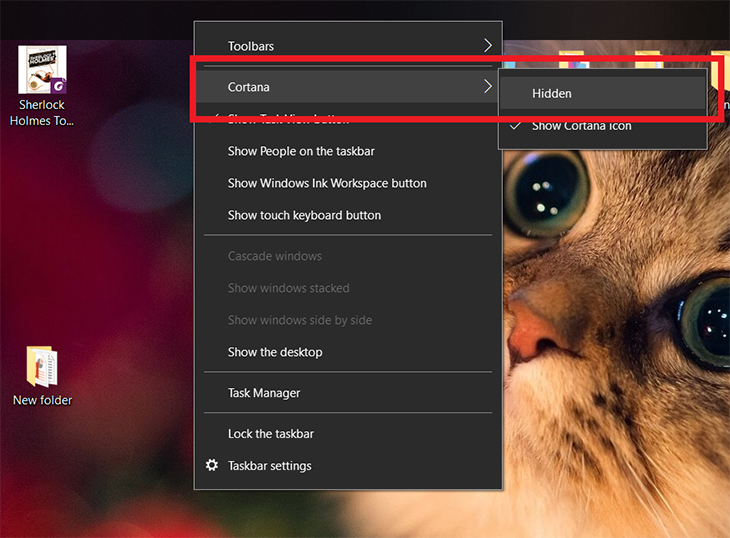
Task: Open Taskbar settings
Action: click(x=348, y=466)
